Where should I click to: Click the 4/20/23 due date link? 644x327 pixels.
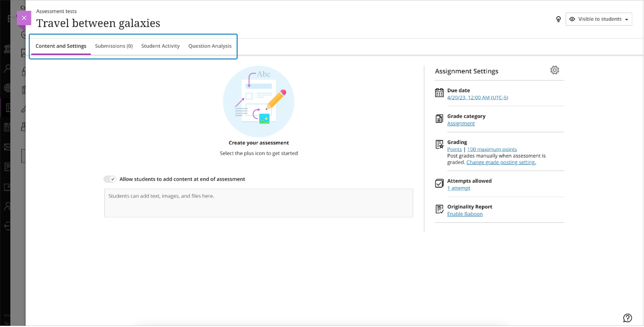[x=477, y=98]
